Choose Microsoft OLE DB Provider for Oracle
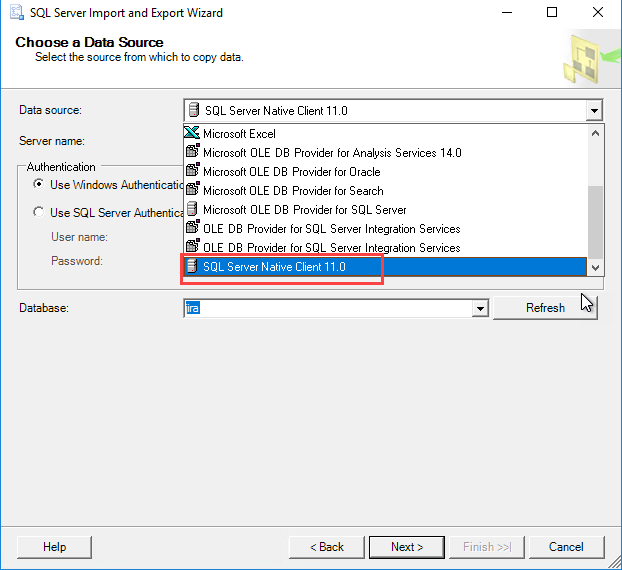This screenshot has width=622, height=570. pos(385,171)
